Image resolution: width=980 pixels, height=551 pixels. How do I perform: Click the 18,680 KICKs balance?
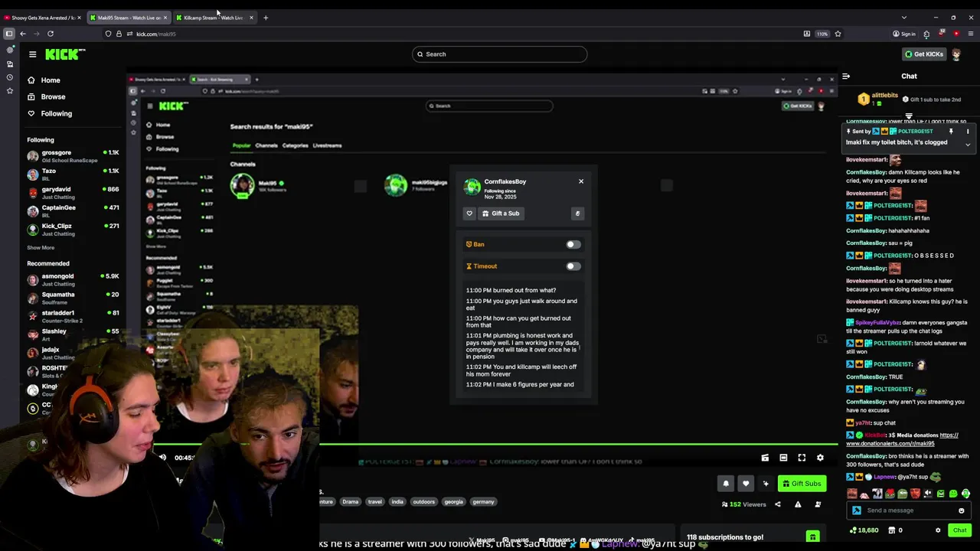(864, 530)
